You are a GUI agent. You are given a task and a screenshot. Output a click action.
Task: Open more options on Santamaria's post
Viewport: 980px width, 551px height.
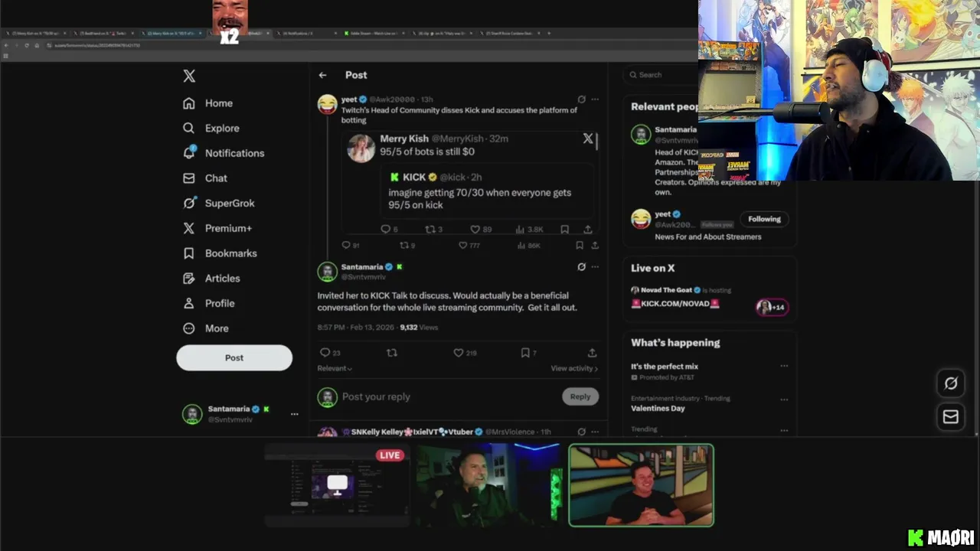click(x=595, y=267)
